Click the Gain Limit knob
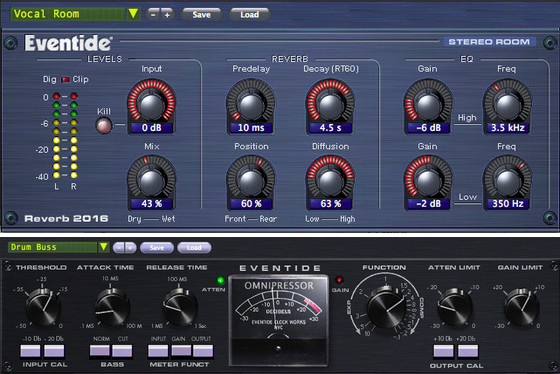Viewport: 560px width, 374px height. [x=521, y=307]
